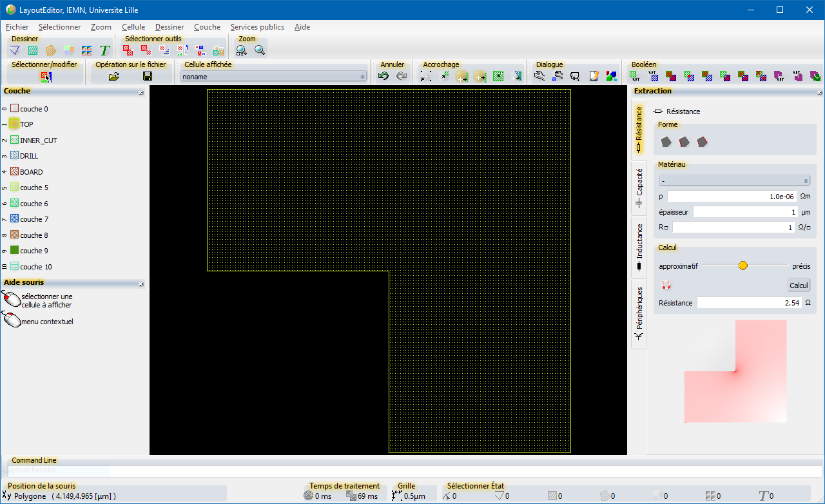Image resolution: width=825 pixels, height=504 pixels.
Task: Click the approximatif-précis slider handle
Action: (743, 266)
